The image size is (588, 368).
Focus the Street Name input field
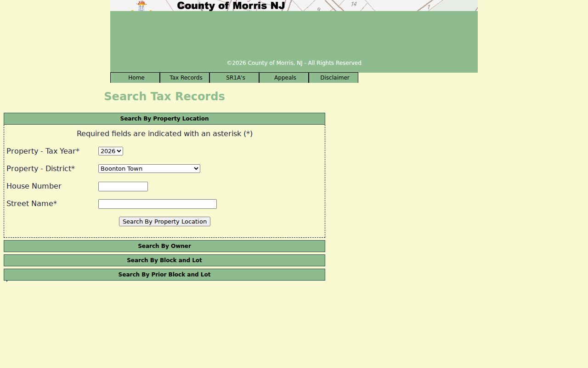158,204
